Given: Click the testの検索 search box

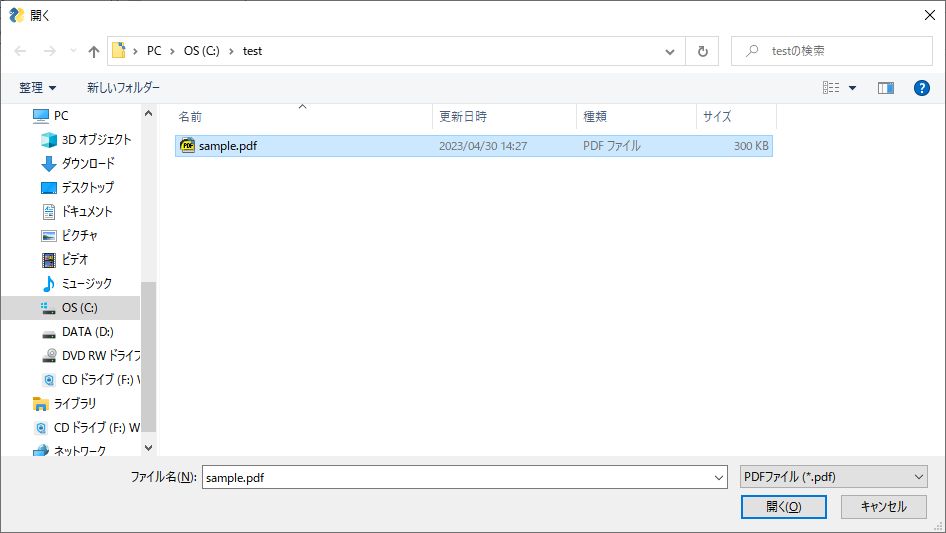Looking at the screenshot, I should pos(831,51).
